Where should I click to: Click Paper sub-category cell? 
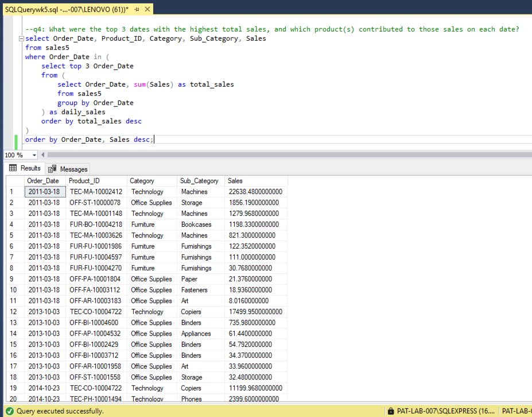tap(200, 279)
